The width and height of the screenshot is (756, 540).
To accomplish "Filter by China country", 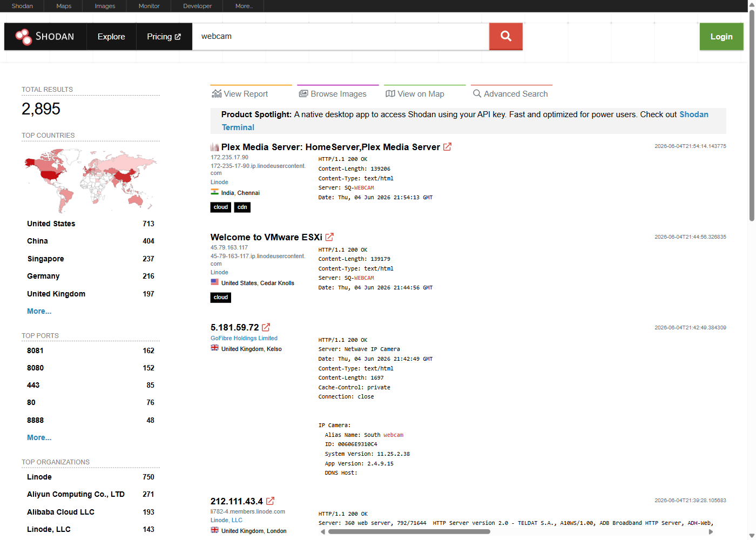I will pyautogui.click(x=91, y=241).
